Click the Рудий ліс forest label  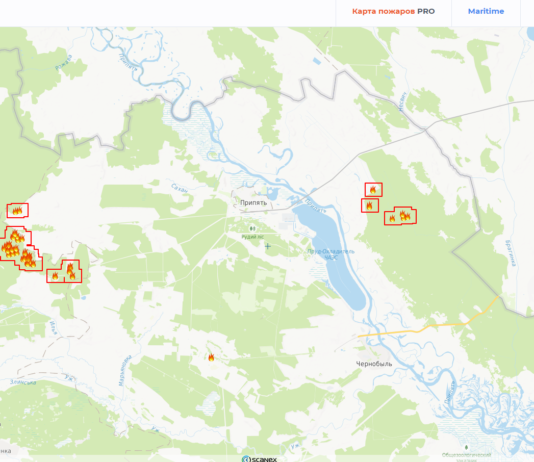[x=252, y=237]
